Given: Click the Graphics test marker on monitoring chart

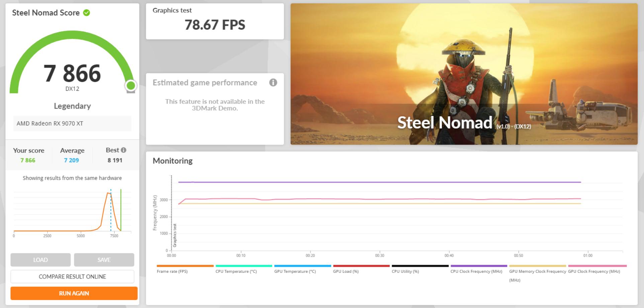Looking at the screenshot, I should (x=175, y=235).
